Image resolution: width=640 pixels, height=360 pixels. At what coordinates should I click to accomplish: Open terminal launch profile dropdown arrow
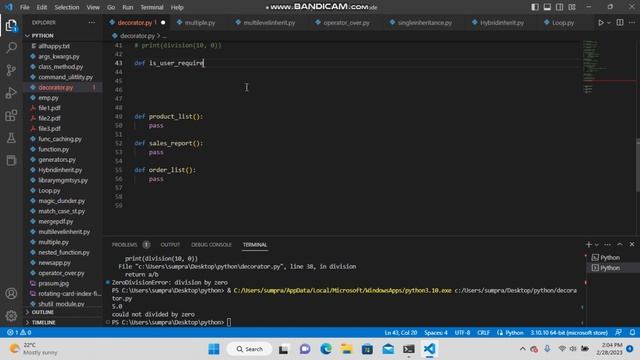click(x=596, y=244)
